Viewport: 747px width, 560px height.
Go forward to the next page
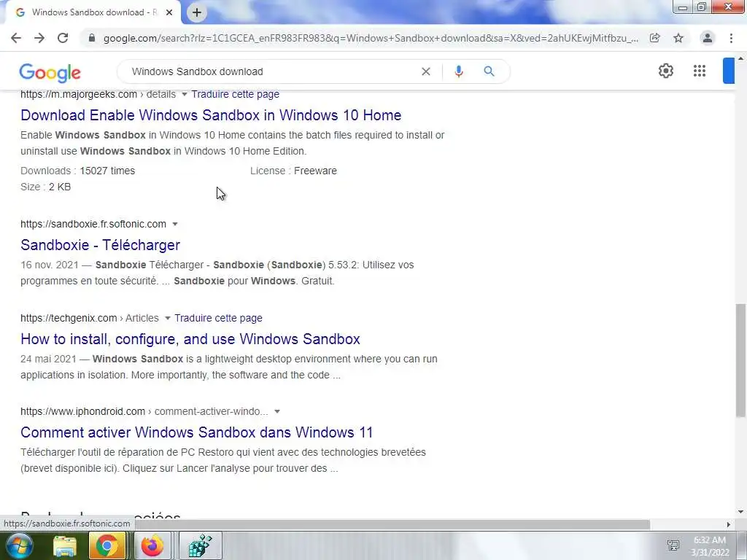(39, 38)
